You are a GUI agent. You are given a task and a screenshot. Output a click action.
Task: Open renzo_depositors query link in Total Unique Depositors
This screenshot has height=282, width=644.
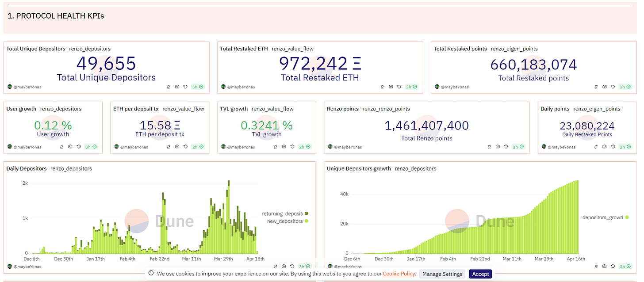point(90,49)
